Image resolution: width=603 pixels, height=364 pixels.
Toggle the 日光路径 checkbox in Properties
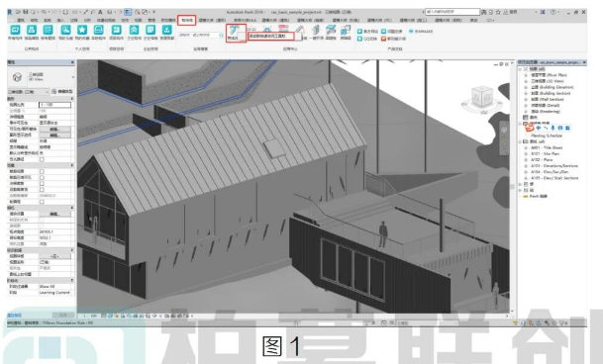click(x=42, y=159)
